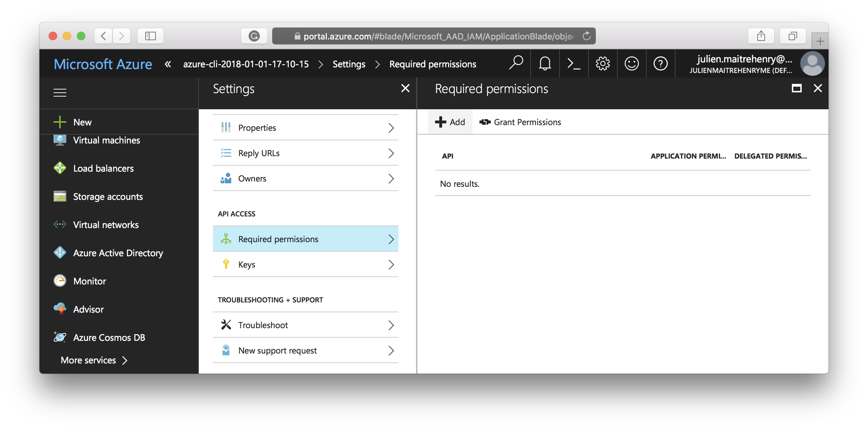Go forward in Safari
868x430 pixels.
pyautogui.click(x=122, y=36)
